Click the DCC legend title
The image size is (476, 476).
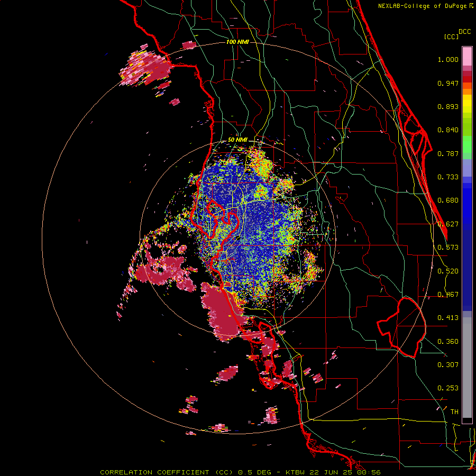[464, 32]
